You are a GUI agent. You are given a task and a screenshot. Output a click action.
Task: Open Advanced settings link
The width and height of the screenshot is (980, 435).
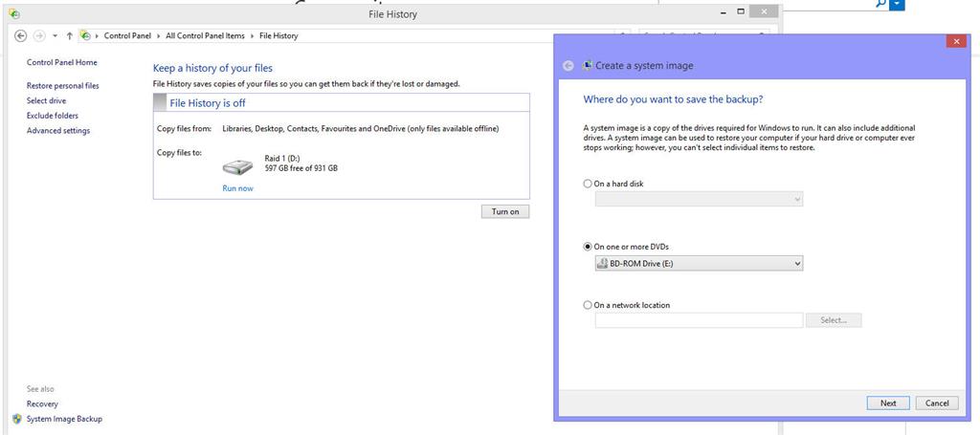[58, 130]
